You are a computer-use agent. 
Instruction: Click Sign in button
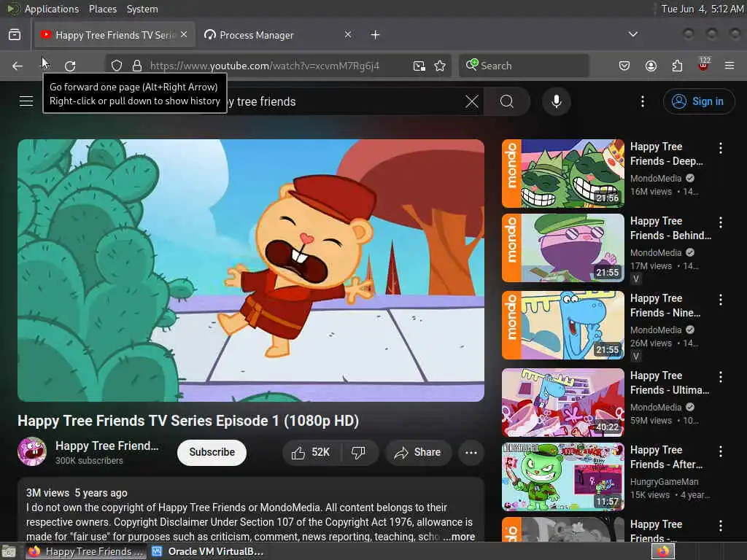698,101
